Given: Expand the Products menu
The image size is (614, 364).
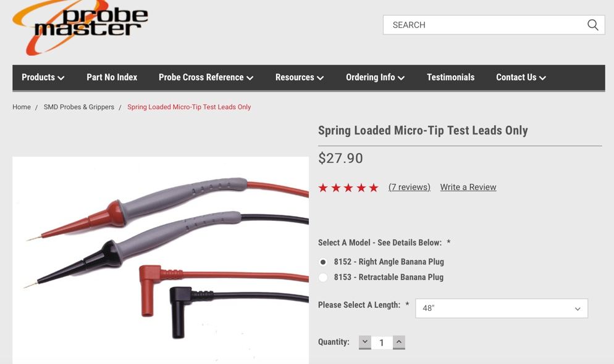Looking at the screenshot, I should pyautogui.click(x=43, y=77).
